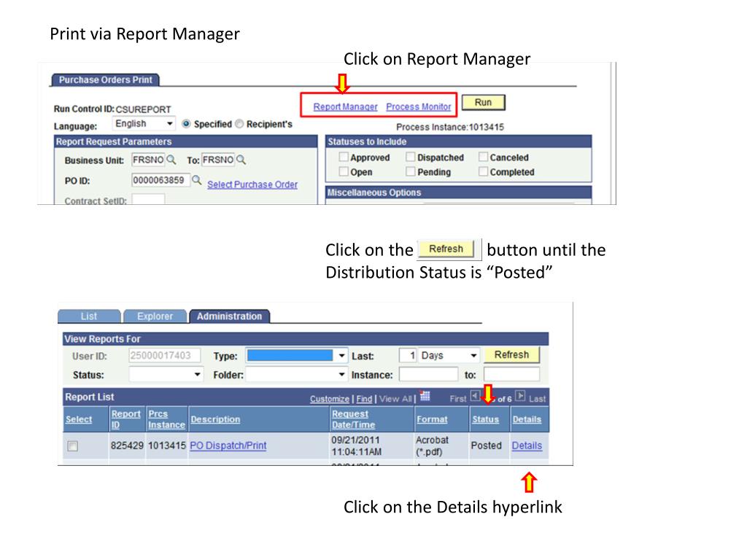Click Business Unit FRSNO field
The image size is (747, 560).
pyautogui.click(x=148, y=160)
